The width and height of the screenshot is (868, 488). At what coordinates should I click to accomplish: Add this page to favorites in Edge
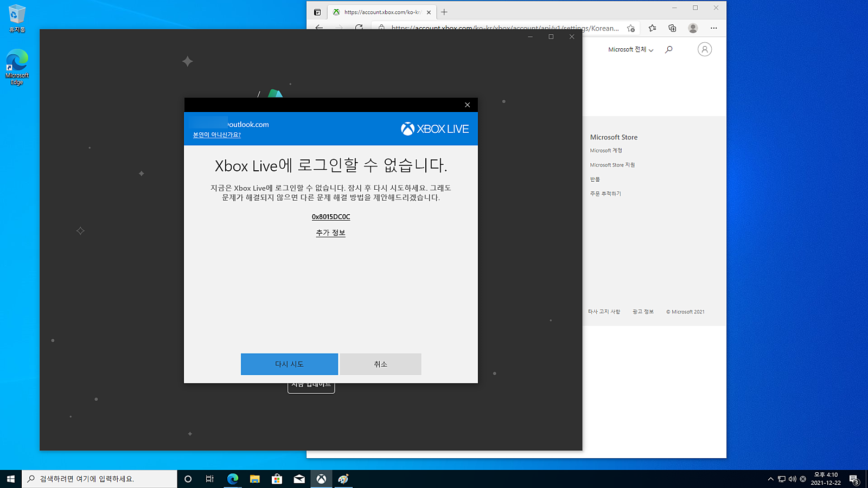(x=630, y=28)
